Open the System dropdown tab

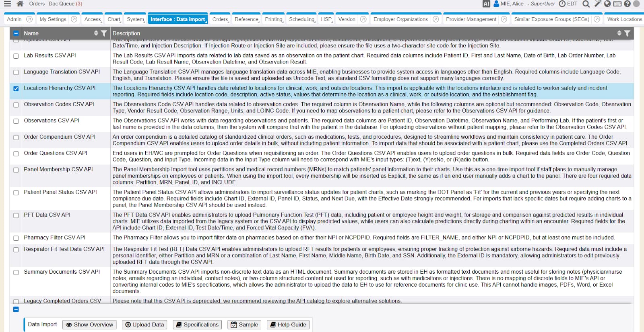tap(135, 19)
